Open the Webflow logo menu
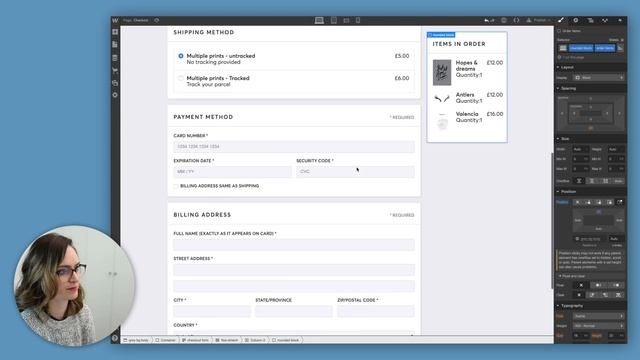 click(x=115, y=20)
